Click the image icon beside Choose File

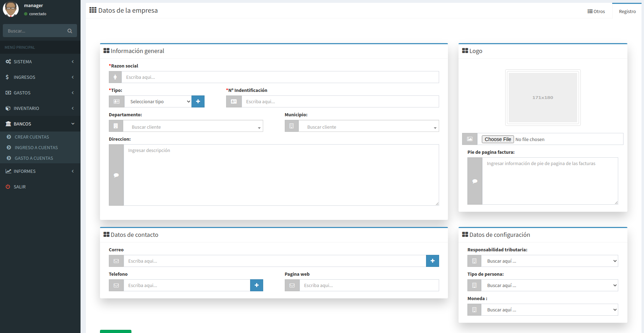pyautogui.click(x=469, y=139)
